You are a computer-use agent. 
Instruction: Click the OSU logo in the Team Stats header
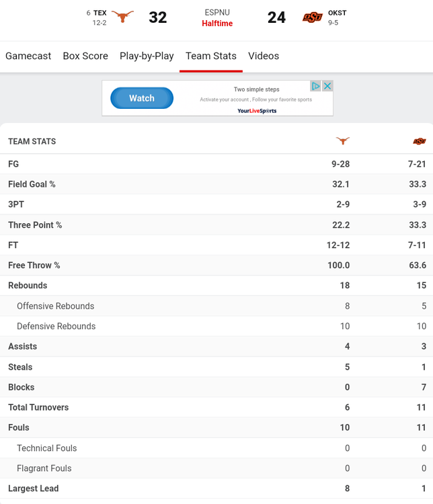420,141
